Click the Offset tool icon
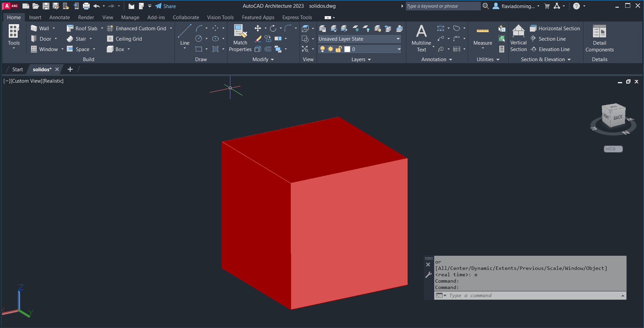Viewport: 644px width, 328px height. tap(268, 49)
